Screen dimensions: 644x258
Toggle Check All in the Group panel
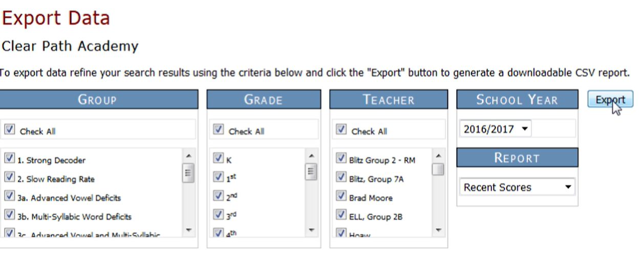(x=9, y=130)
